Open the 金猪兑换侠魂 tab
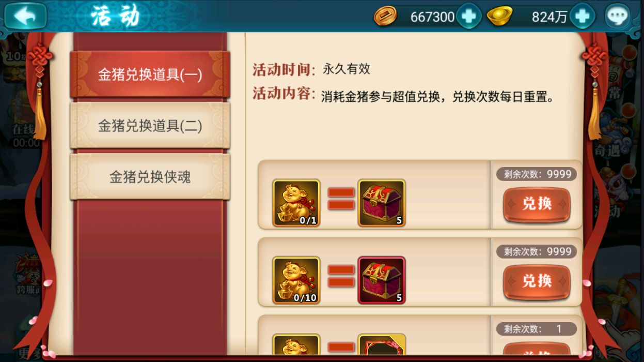Screen dimensions: 644x362 [150, 177]
